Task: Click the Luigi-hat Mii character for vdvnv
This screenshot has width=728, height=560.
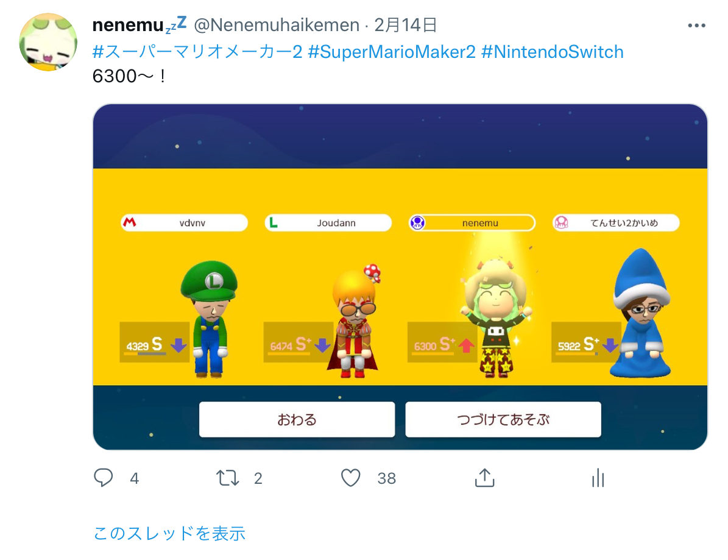Action: 210,319
